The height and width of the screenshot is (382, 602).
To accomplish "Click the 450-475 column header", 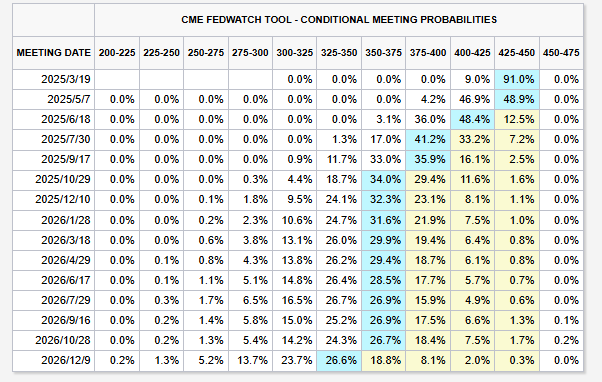I will tap(561, 53).
